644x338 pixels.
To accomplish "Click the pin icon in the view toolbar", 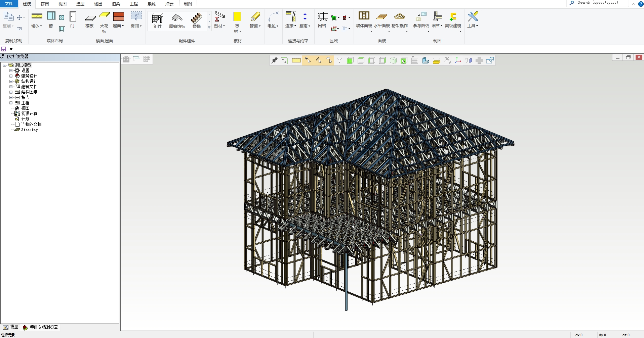I will pyautogui.click(x=275, y=60).
